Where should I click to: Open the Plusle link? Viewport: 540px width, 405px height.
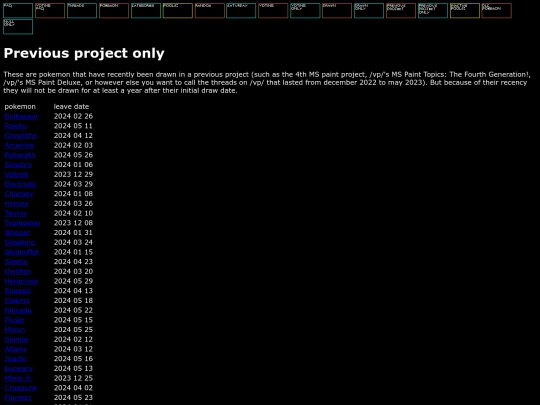coord(14,320)
